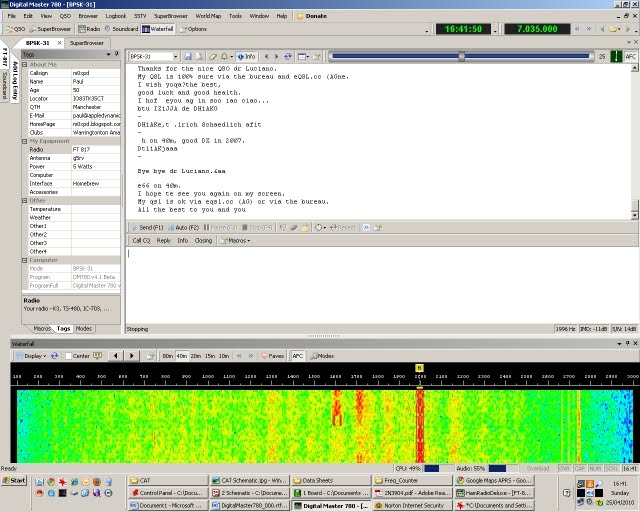
Task: Open the Radio panel toolbar button
Action: point(89,29)
